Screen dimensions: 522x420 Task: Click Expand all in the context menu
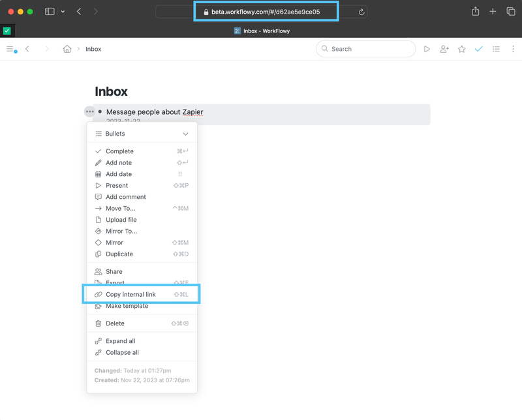pos(119,340)
